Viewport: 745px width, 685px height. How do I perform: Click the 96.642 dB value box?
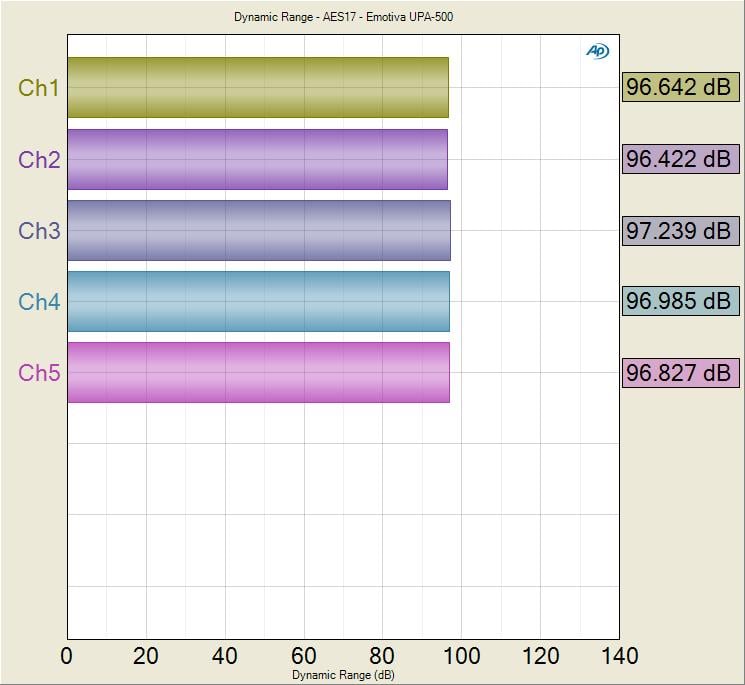click(679, 88)
